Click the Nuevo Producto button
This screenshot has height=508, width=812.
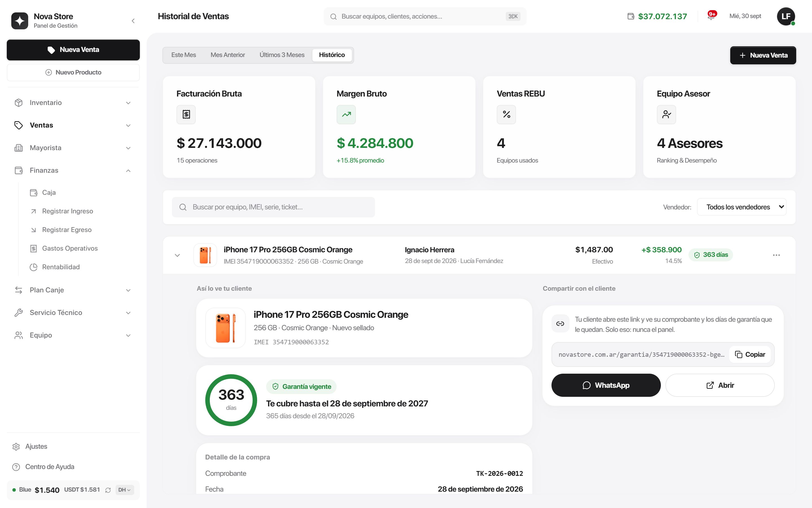[73, 73]
